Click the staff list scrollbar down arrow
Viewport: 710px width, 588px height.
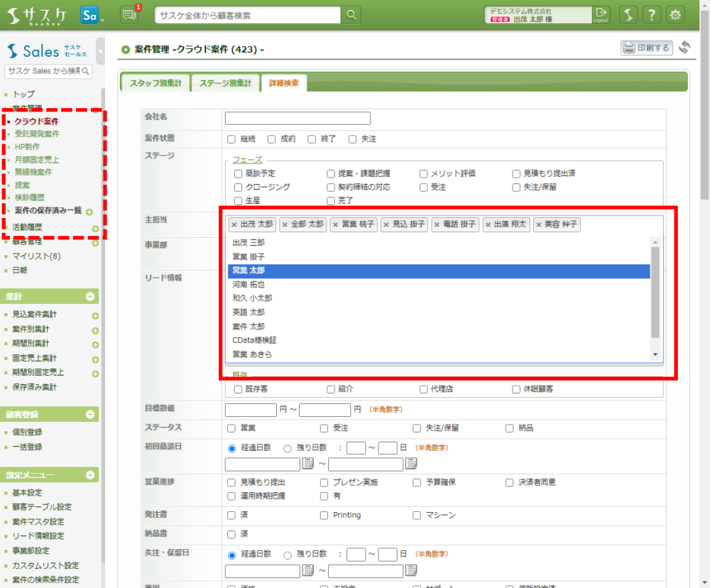click(655, 354)
